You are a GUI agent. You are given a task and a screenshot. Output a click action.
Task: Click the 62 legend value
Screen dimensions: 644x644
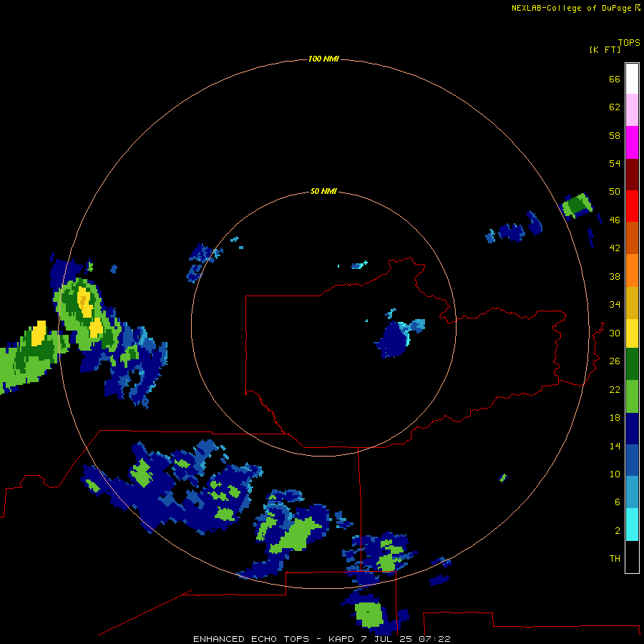tap(615, 107)
